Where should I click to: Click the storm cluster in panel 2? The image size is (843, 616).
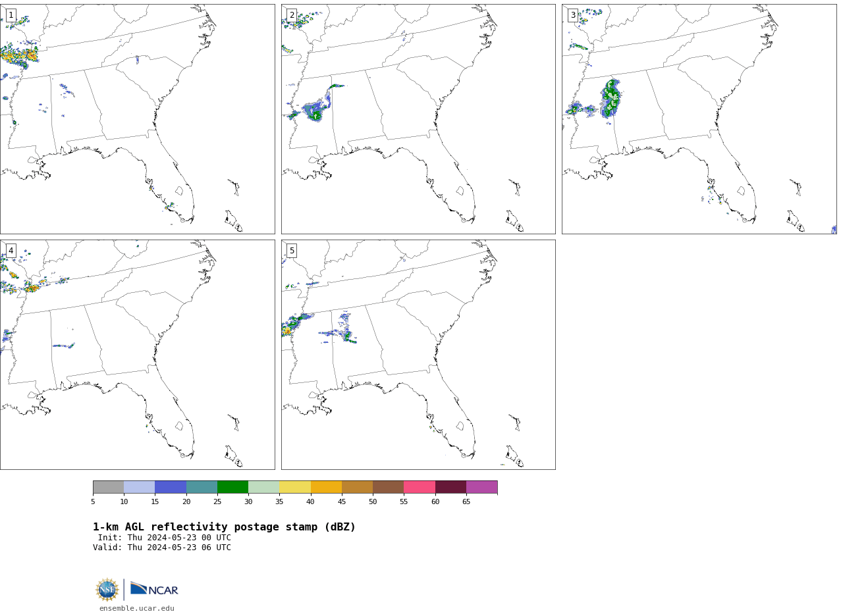point(316,110)
